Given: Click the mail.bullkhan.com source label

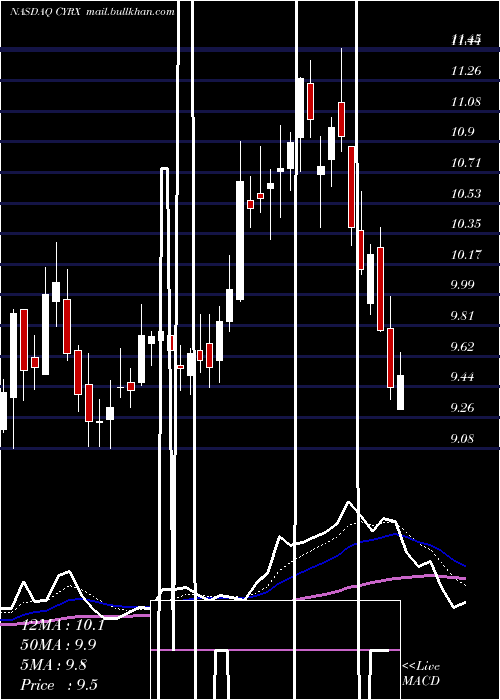Looking at the screenshot, I should point(130,12).
